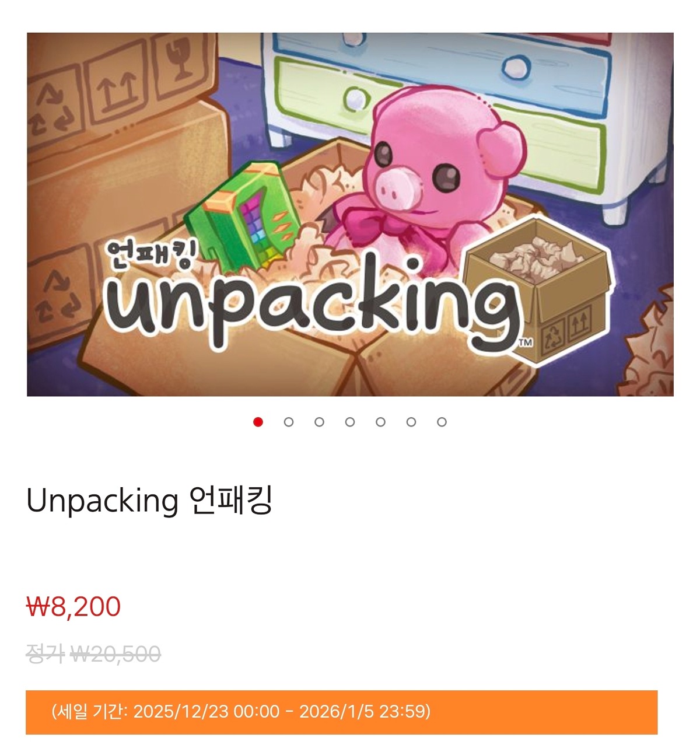Select the active red carousel dot
The width and height of the screenshot is (700, 755).
click(258, 422)
